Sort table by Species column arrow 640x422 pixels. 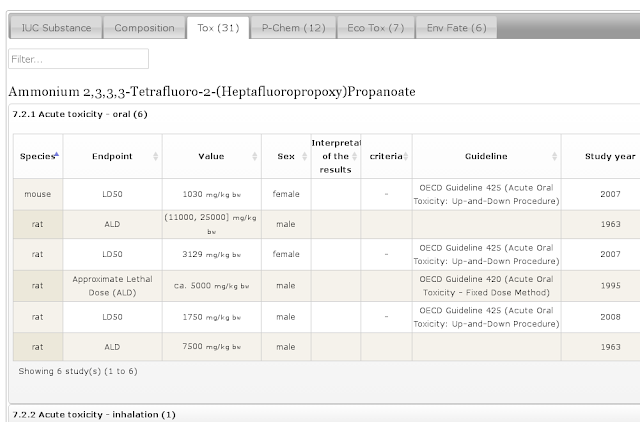point(57,154)
